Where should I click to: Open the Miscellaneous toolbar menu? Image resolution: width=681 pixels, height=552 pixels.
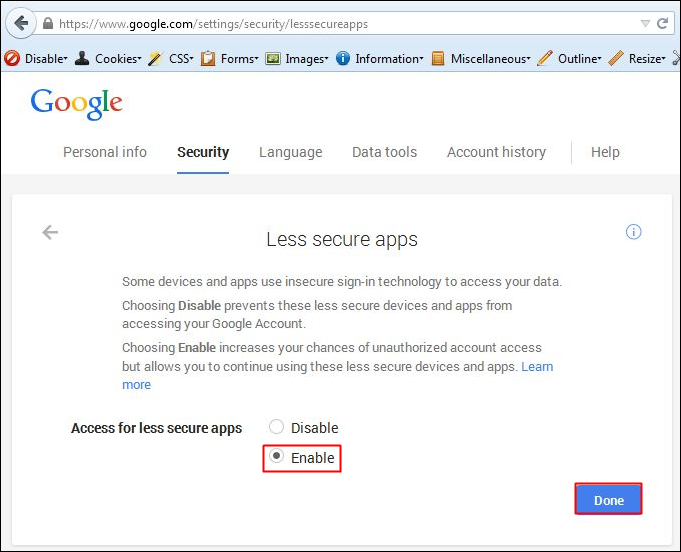click(x=481, y=58)
